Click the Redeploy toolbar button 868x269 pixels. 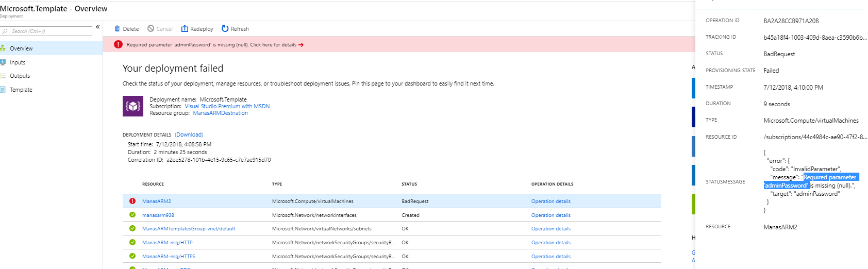click(x=197, y=29)
